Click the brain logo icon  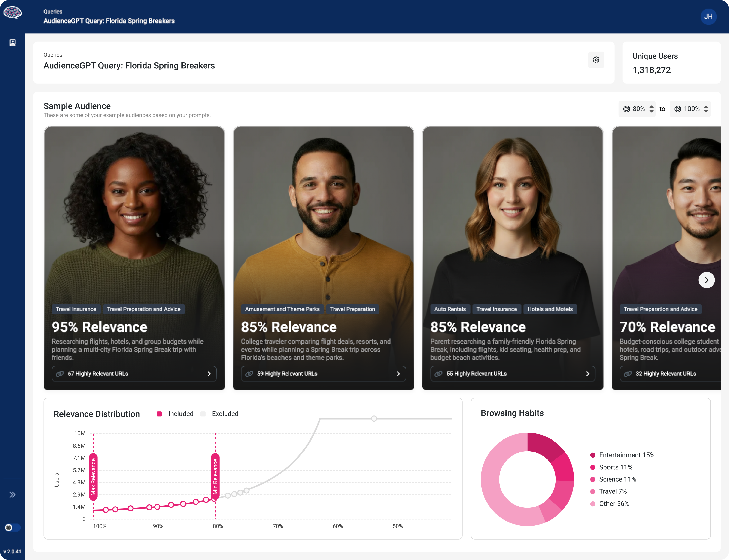[12, 13]
